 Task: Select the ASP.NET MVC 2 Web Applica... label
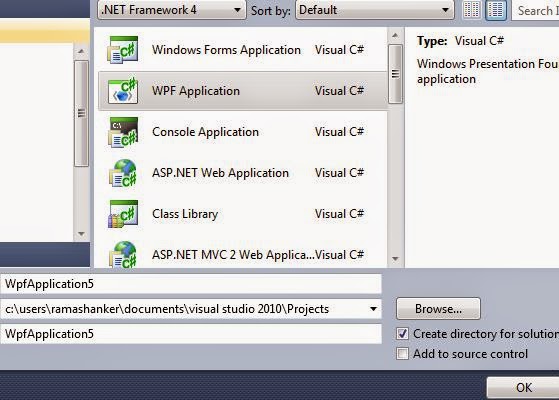tap(233, 255)
